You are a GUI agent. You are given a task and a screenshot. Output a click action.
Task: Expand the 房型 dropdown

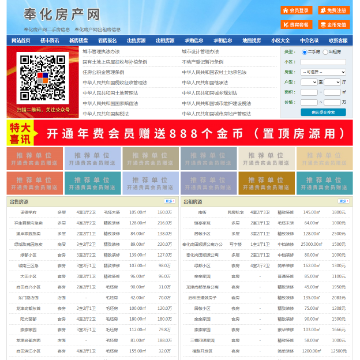323,72
